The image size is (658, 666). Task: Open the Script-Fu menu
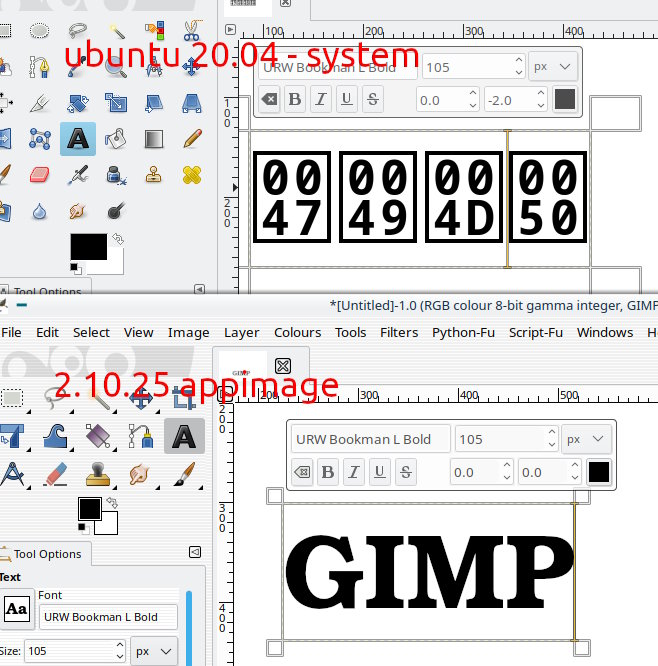point(536,332)
